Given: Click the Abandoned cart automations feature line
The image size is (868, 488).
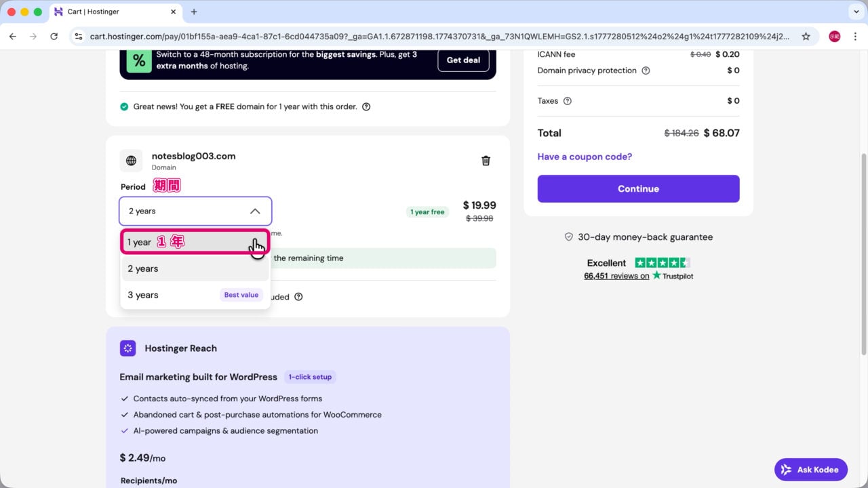Looking at the screenshot, I should [258, 415].
